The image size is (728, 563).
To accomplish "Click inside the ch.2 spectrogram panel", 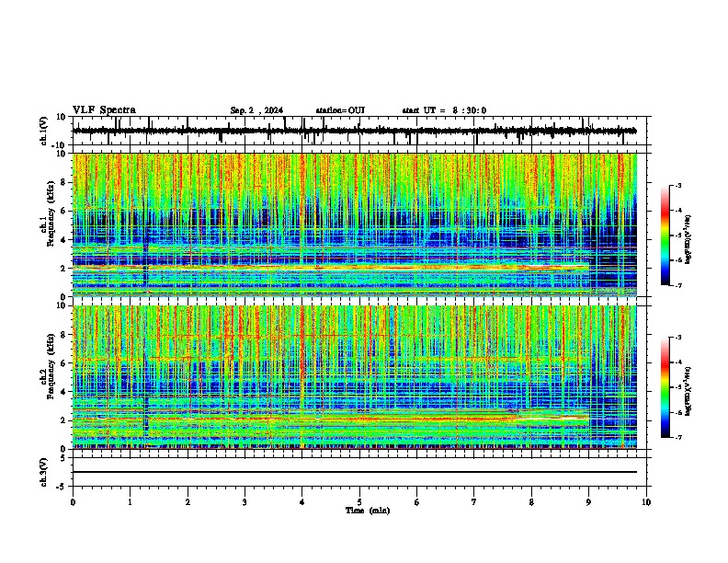I will tap(354, 377).
